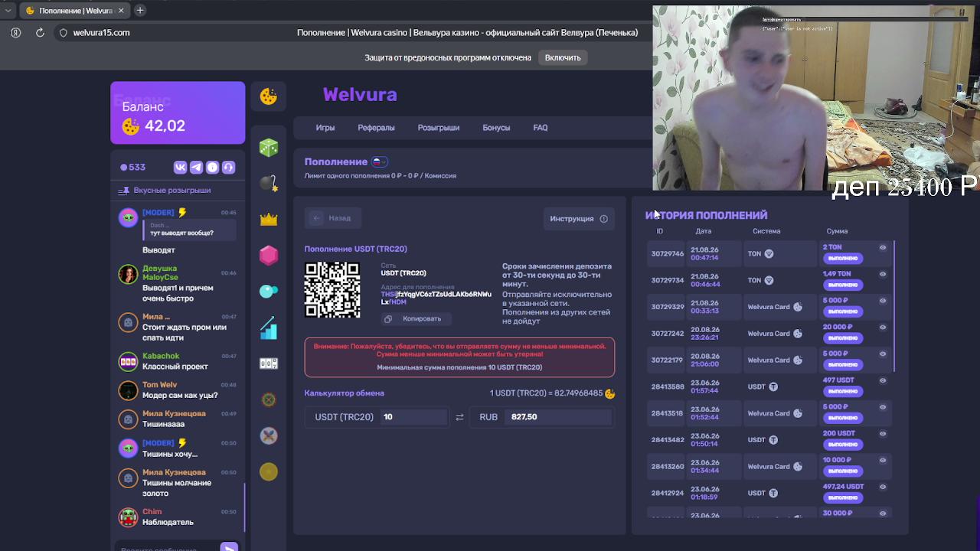This screenshot has height=551, width=980.
Task: Open a new browser tab
Action: coord(140,11)
